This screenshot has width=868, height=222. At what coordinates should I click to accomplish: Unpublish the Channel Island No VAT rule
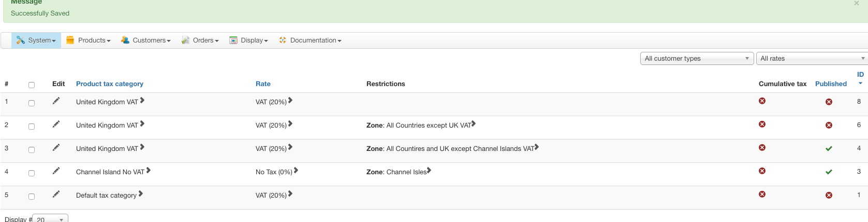click(x=829, y=172)
